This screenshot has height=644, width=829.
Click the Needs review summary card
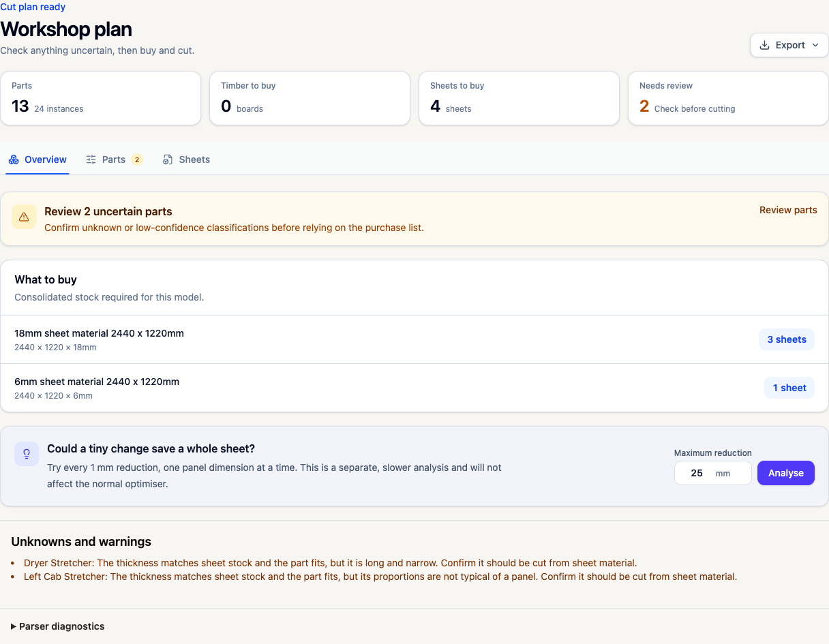click(x=728, y=98)
